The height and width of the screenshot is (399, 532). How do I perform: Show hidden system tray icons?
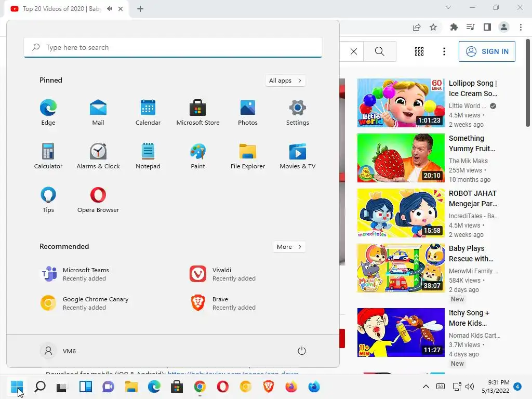(426, 387)
